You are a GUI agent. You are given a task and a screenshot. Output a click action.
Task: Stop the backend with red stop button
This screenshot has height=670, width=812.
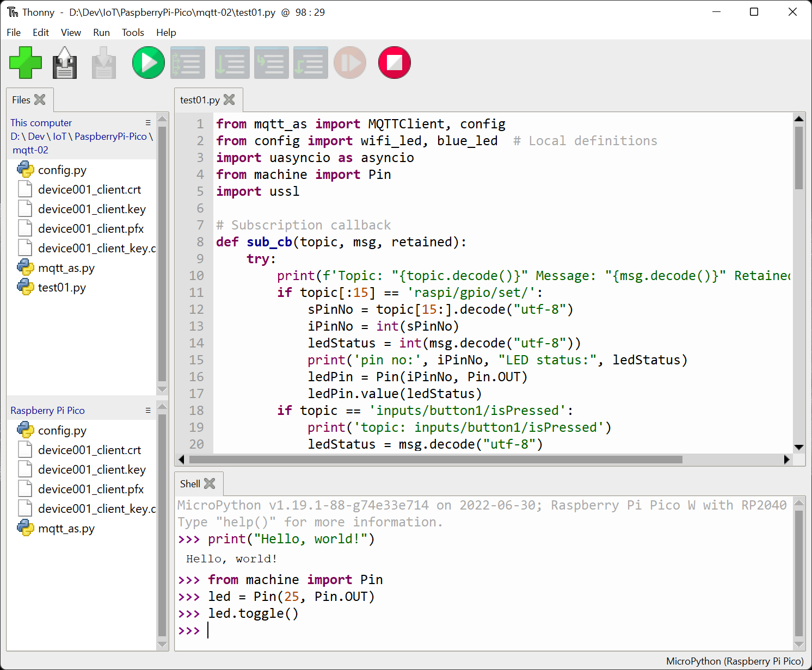click(395, 63)
